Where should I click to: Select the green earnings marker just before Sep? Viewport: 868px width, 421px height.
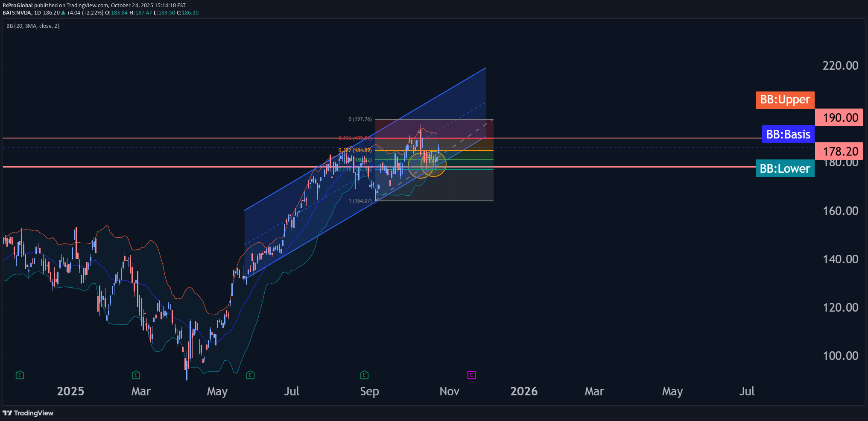(x=364, y=375)
